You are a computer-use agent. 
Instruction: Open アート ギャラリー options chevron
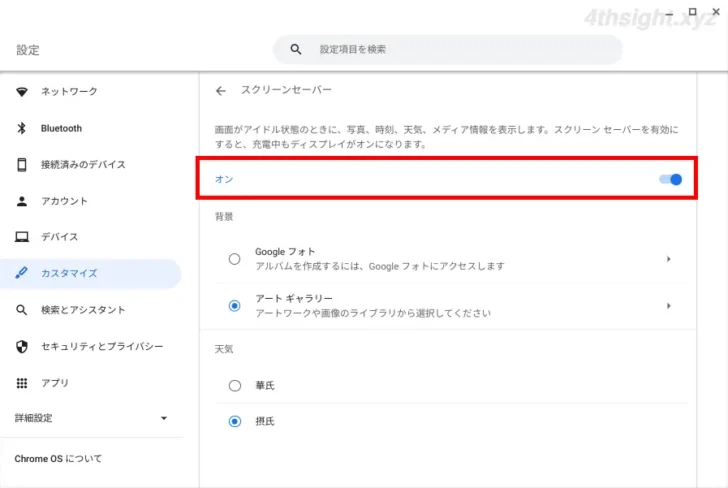[x=669, y=306]
